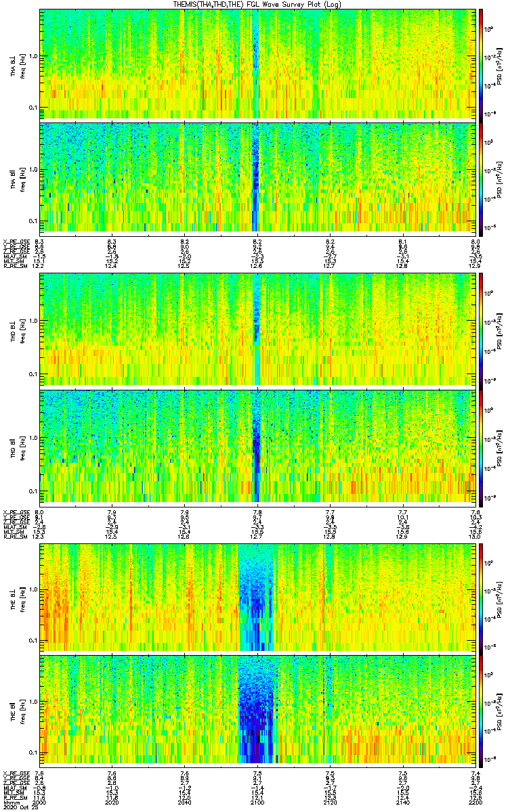Click the 1.0 frequency tick on THD B-perpendicular axis
Image resolution: width=508 pixels, height=812 pixels.
[x=33, y=321]
